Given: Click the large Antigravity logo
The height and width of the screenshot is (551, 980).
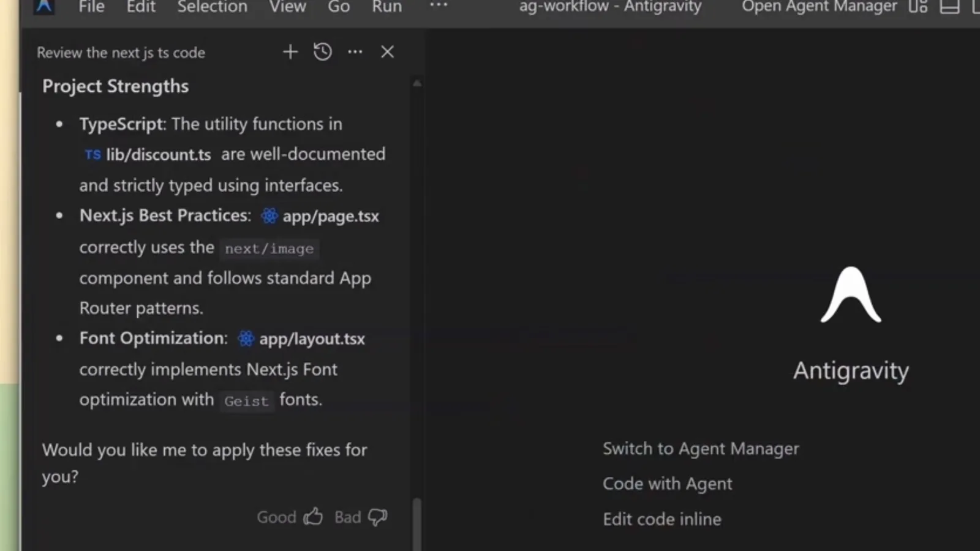Looking at the screenshot, I should [851, 294].
